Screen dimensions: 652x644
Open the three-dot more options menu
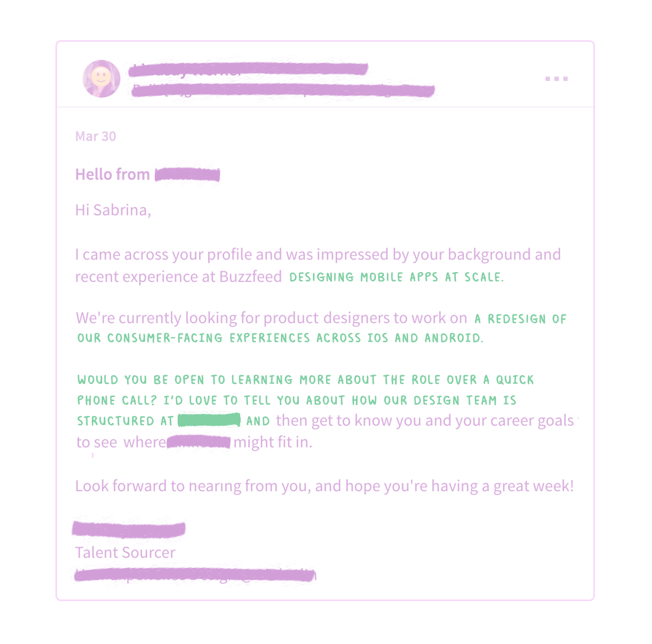click(x=556, y=79)
